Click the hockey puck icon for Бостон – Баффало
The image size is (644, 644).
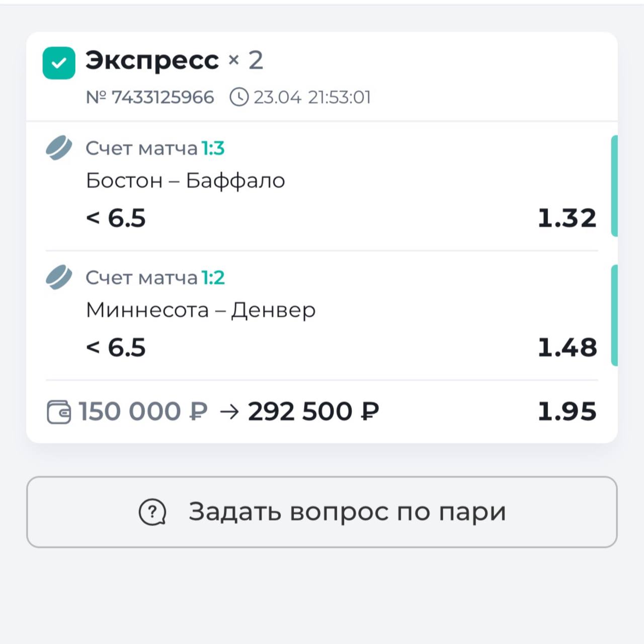(59, 148)
